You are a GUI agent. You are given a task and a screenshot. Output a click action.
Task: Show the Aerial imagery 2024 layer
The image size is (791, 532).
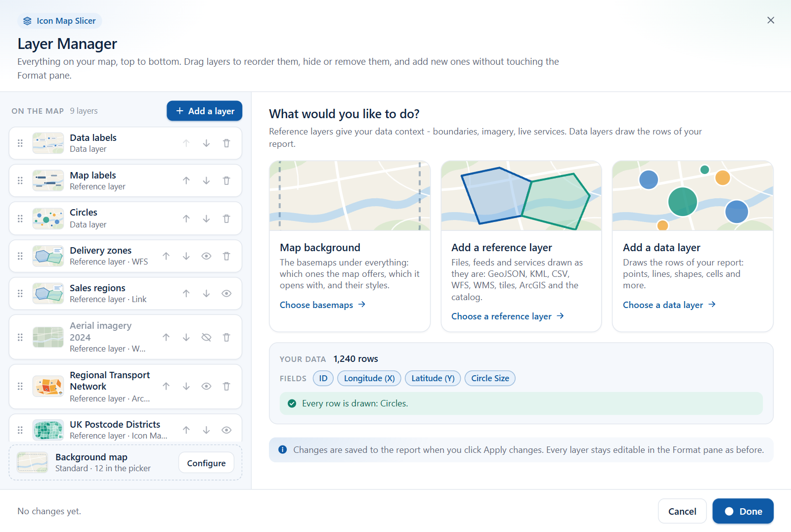(206, 337)
